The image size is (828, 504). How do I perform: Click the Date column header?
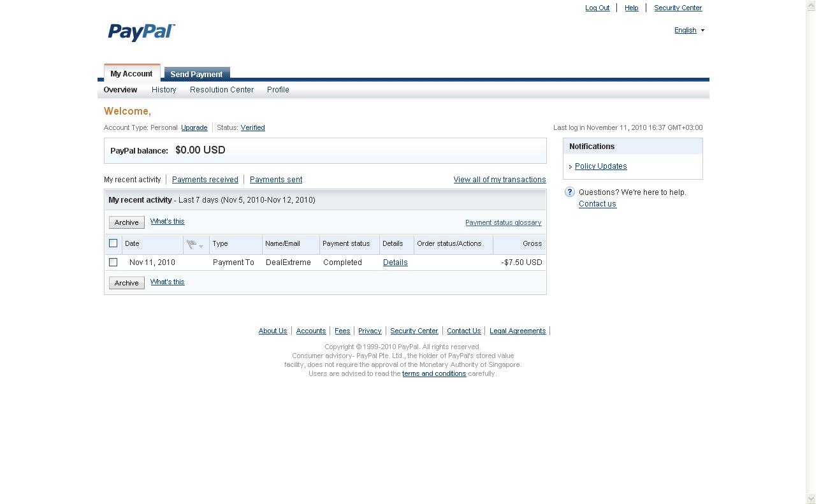point(152,244)
